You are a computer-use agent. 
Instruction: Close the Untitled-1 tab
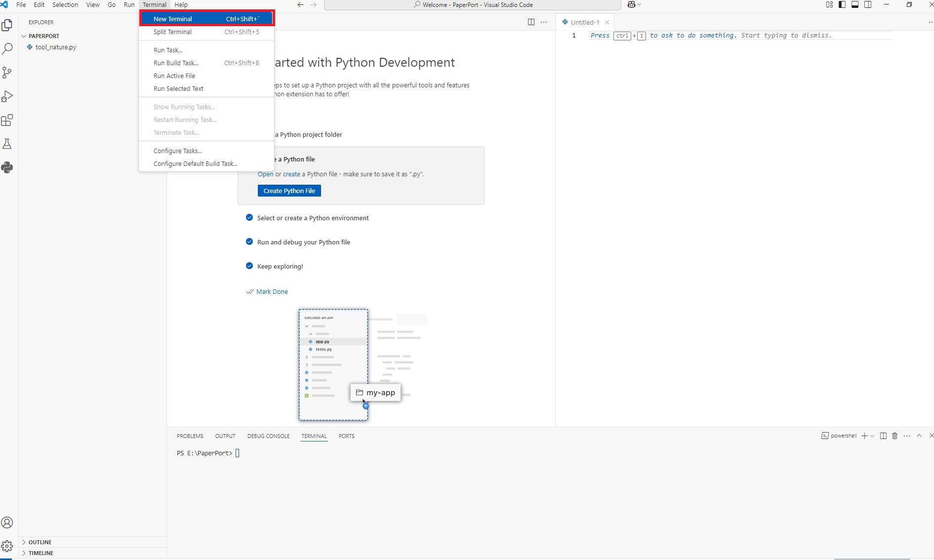tap(607, 22)
